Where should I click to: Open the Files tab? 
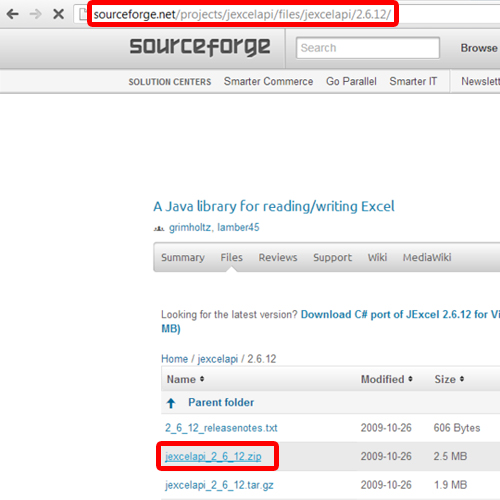(x=231, y=257)
